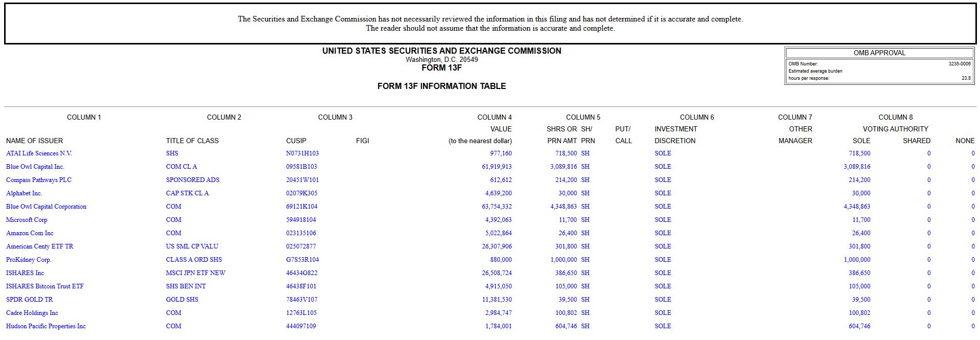This screenshot has width=980, height=340.
Task: Click value 4,915,050
Action: [x=499, y=286]
